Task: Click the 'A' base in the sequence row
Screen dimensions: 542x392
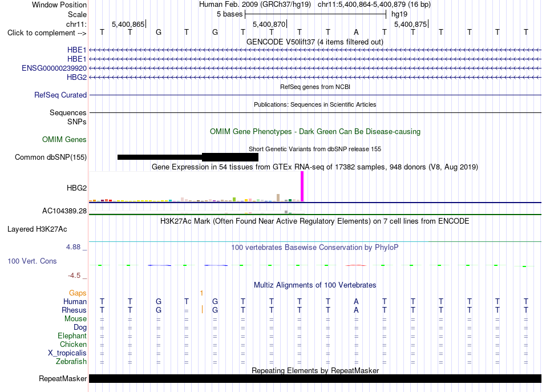Action: pos(356,32)
